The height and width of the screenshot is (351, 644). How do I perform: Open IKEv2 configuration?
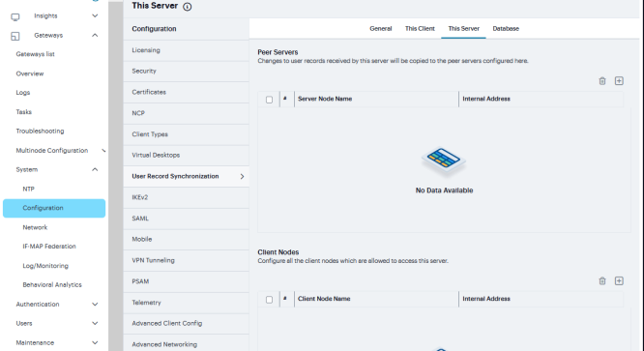[186, 197]
